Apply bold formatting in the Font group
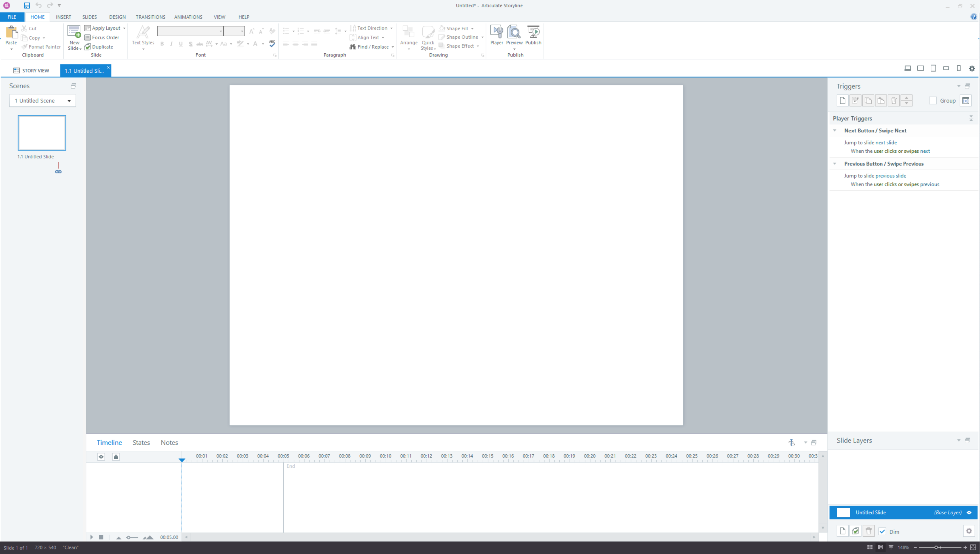 pyautogui.click(x=162, y=44)
